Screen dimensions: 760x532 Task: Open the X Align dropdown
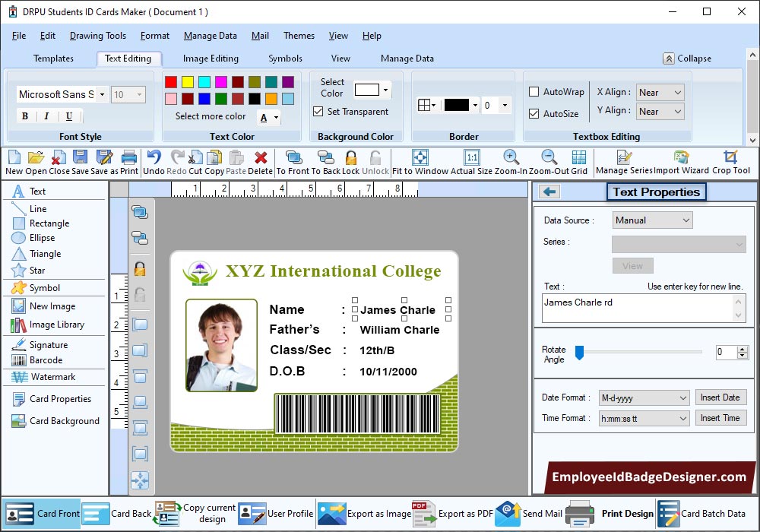pyautogui.click(x=660, y=93)
